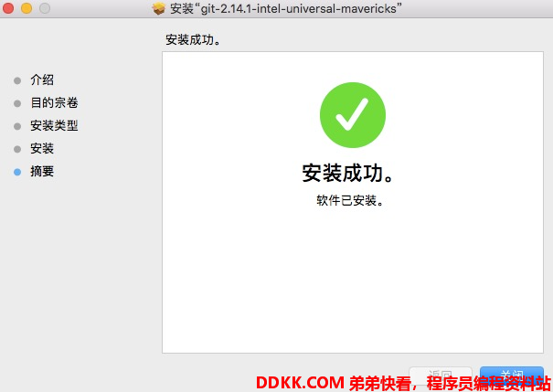Select the 目的宗卷 step in sidebar
This screenshot has width=553, height=392.
[x=54, y=103]
